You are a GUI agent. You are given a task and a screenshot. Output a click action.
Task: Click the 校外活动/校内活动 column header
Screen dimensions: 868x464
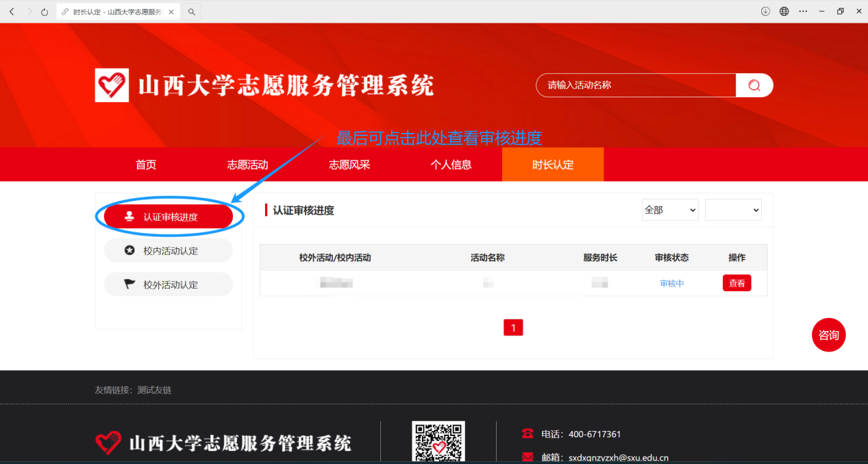pos(335,258)
